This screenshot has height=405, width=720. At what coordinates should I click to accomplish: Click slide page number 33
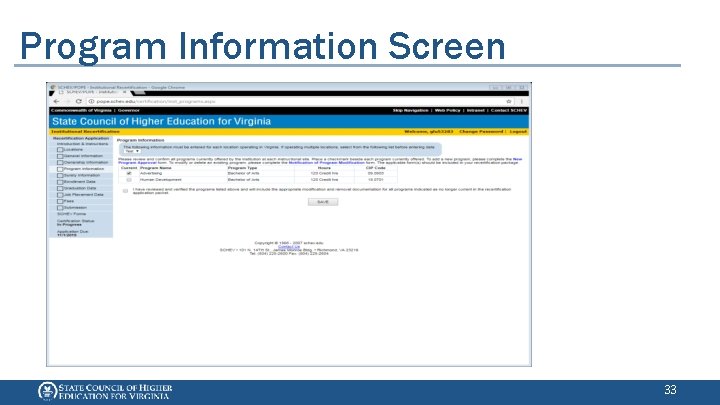tap(670, 390)
